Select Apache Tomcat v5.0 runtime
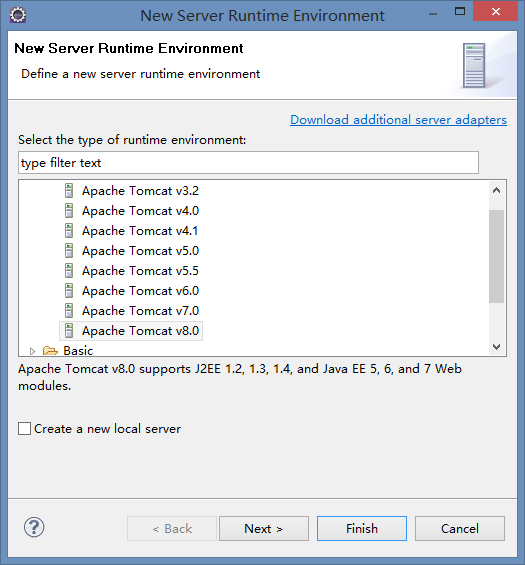The image size is (525, 565). (x=141, y=251)
